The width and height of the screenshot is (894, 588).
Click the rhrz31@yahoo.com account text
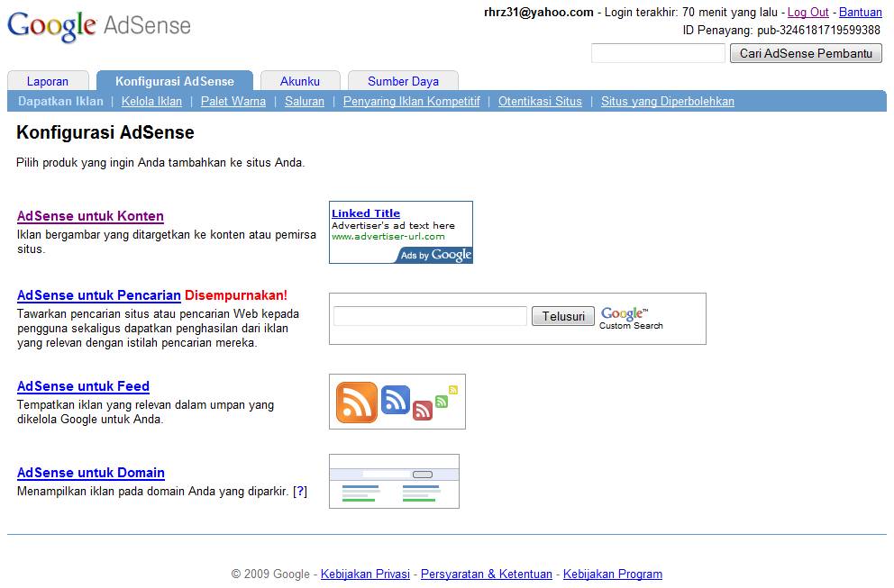pyautogui.click(x=539, y=12)
